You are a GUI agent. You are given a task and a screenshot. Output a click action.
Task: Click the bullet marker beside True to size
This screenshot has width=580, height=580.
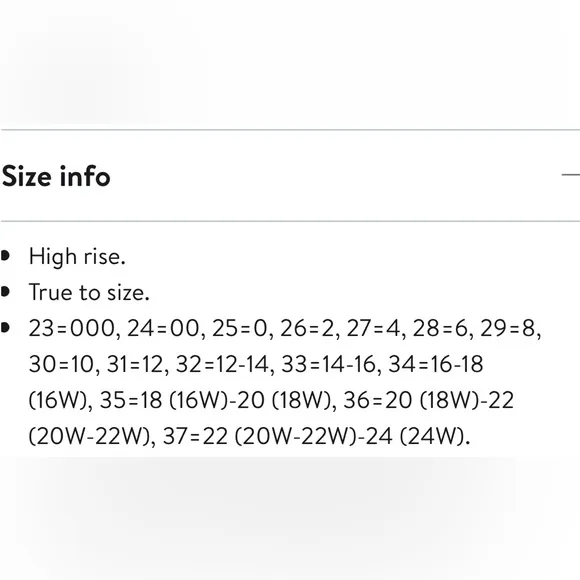(5, 291)
